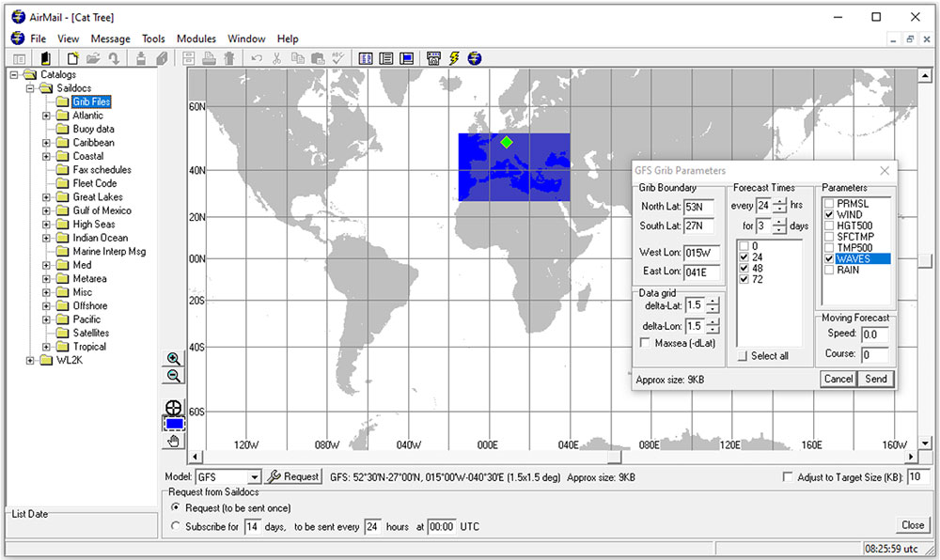
Task: Enable the PRMSL parameter checkbox
Action: (828, 204)
